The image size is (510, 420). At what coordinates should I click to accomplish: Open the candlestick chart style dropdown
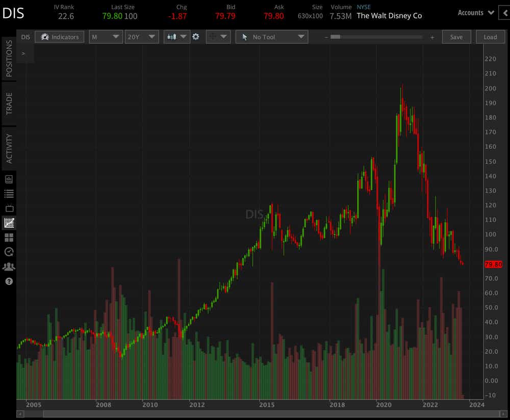pyautogui.click(x=176, y=37)
